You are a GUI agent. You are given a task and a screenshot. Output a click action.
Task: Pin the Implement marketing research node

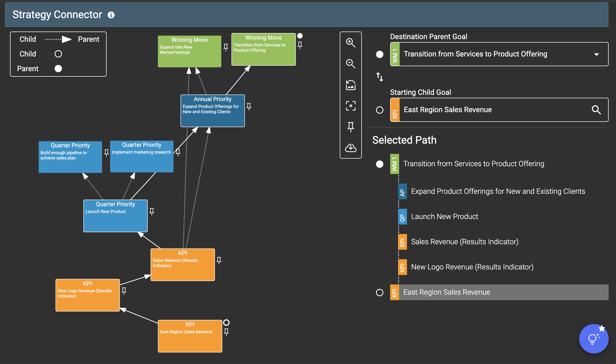click(x=178, y=152)
